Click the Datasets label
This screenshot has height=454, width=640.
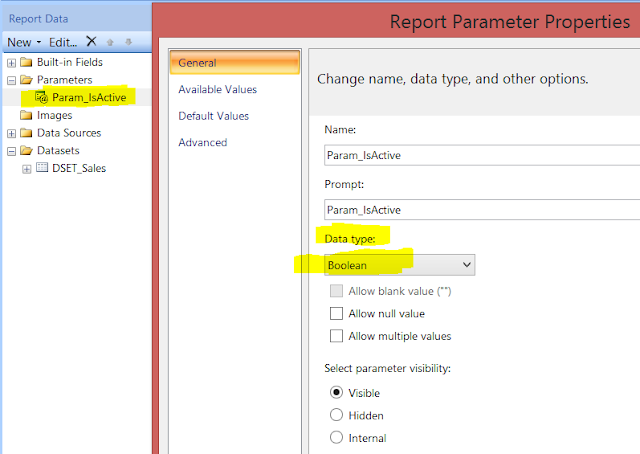click(x=58, y=151)
